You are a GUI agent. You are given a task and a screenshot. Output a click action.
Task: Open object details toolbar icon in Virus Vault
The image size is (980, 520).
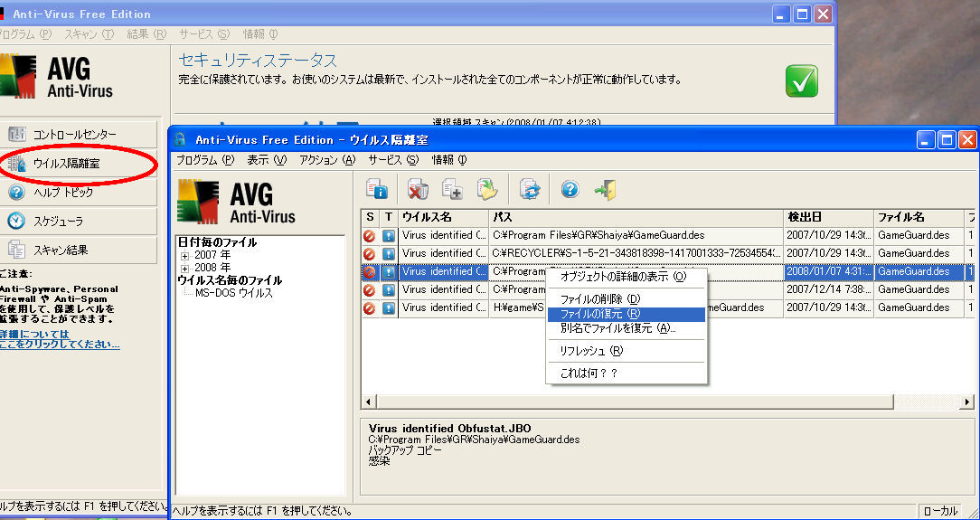click(377, 189)
